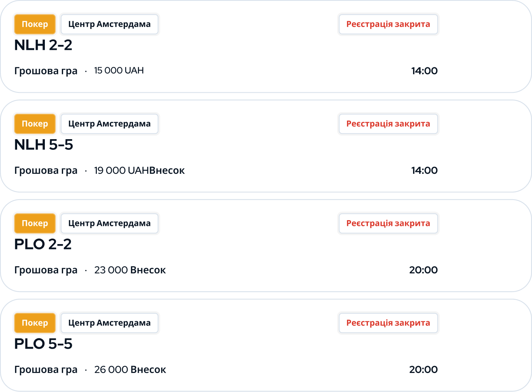Click the Покер tag on the NLH 5-5 card
Image resolution: width=532 pixels, height=392 pixels.
[35, 124]
